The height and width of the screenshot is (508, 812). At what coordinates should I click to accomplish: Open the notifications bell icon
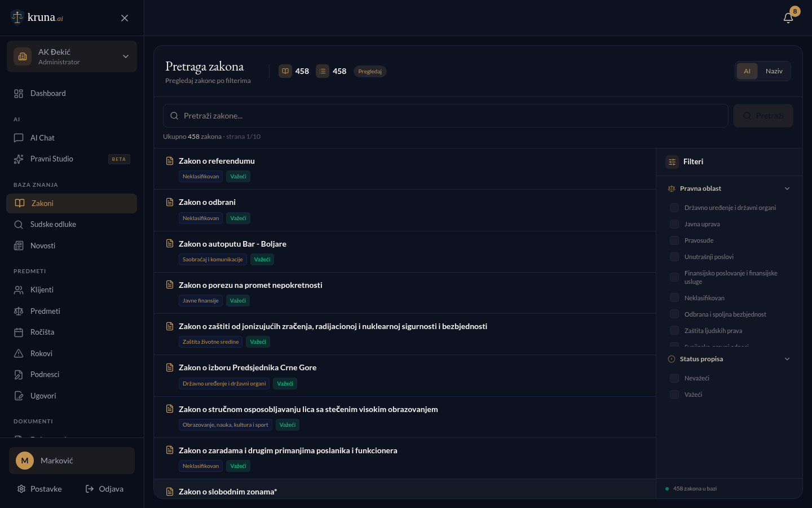(x=788, y=17)
